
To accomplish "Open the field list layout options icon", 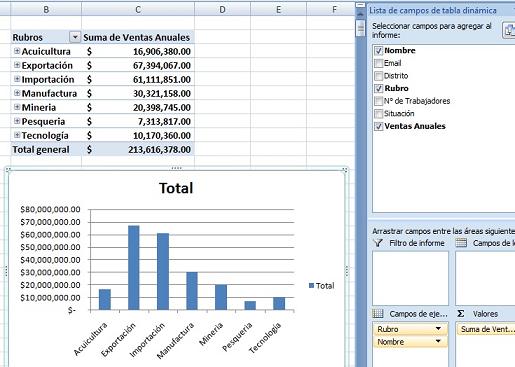I will [509, 30].
